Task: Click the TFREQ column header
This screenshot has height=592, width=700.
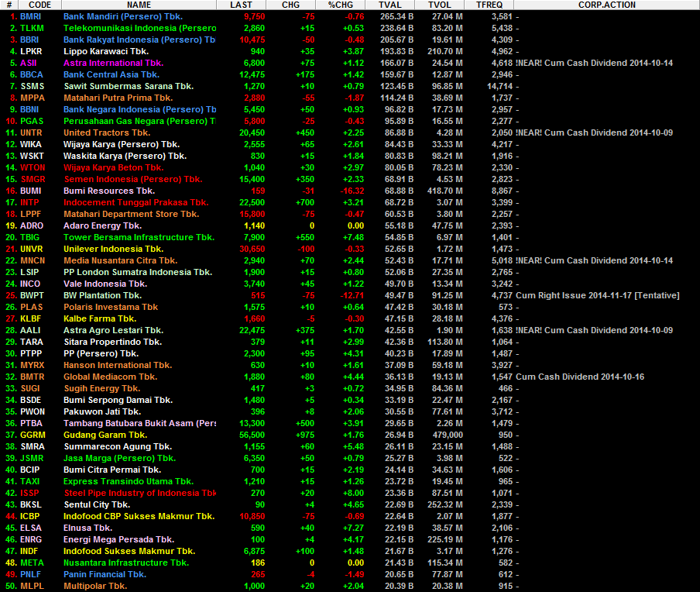Action: [489, 5]
